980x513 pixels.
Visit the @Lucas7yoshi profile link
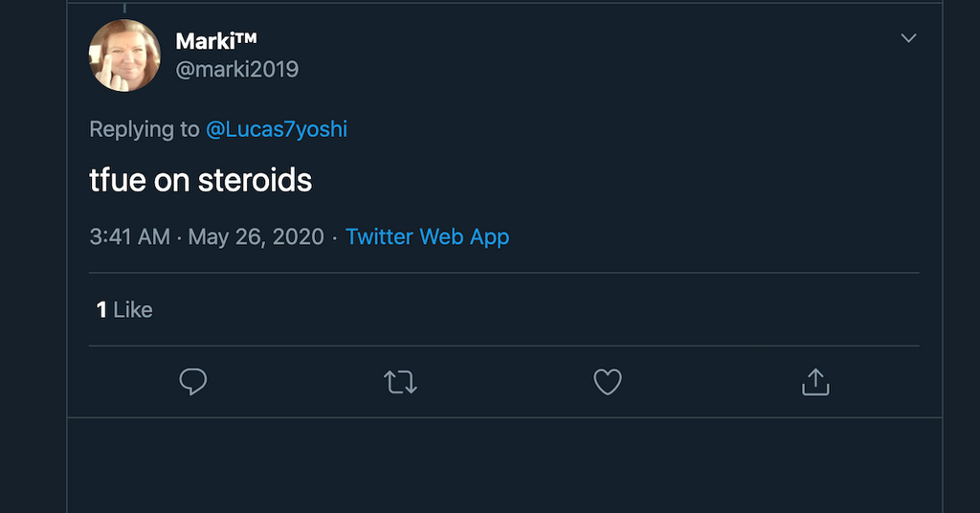click(277, 129)
